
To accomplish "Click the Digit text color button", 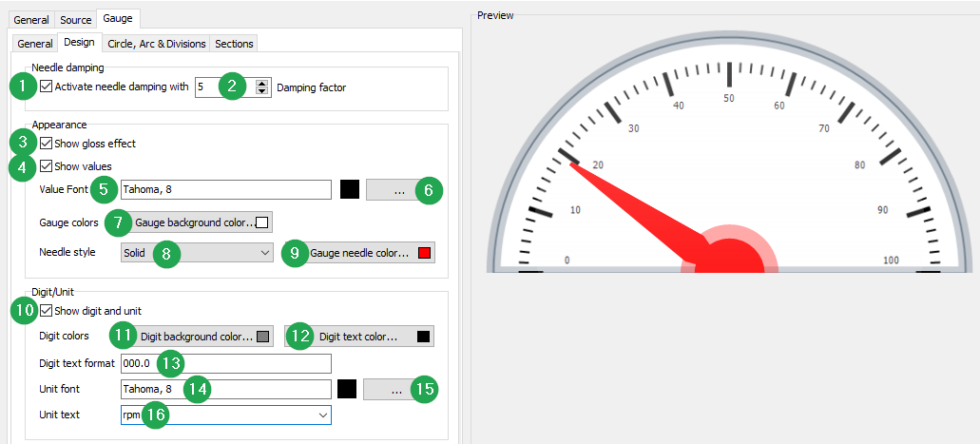I will [x=358, y=337].
